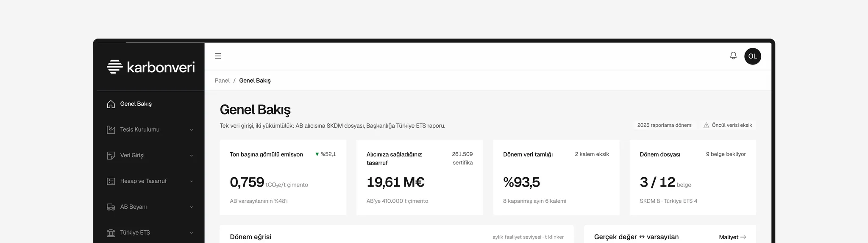Open the Türkiye ETS menu item
The height and width of the screenshot is (243, 868).
tap(150, 233)
